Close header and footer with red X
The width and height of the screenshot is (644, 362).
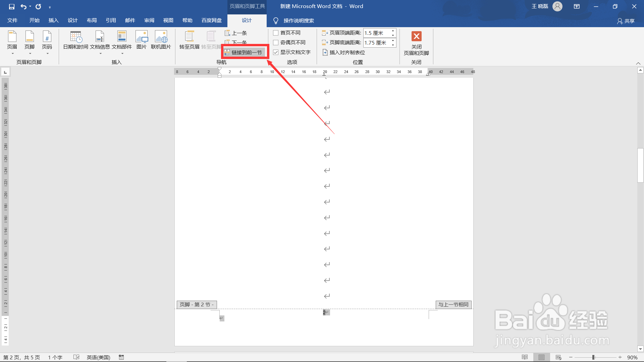click(x=416, y=36)
